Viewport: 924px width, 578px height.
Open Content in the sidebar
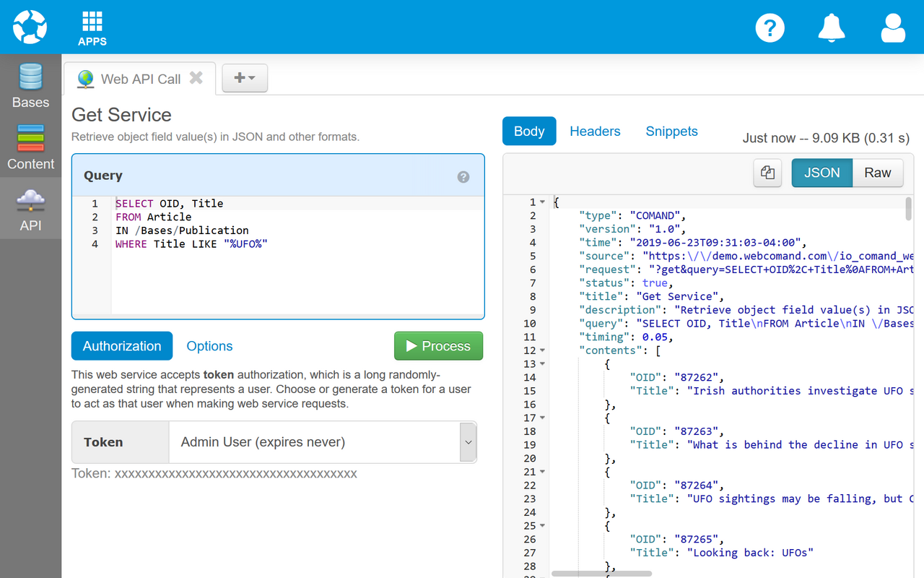tap(30, 147)
